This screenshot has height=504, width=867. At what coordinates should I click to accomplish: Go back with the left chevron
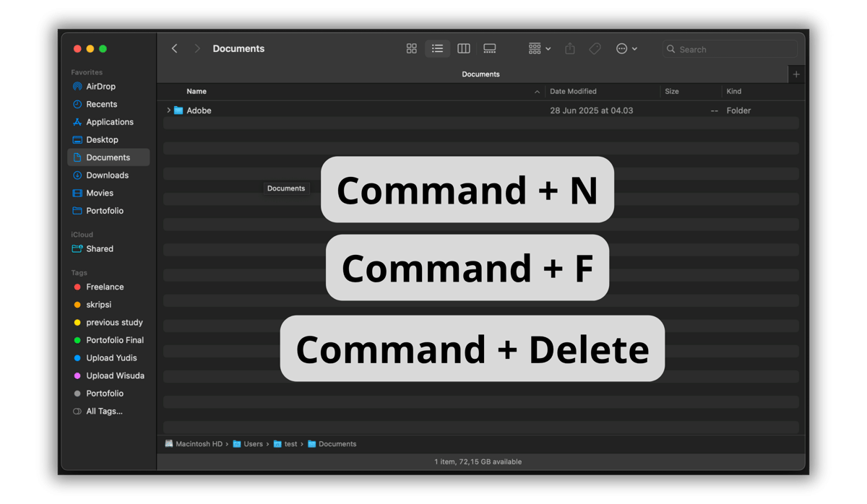(x=175, y=48)
